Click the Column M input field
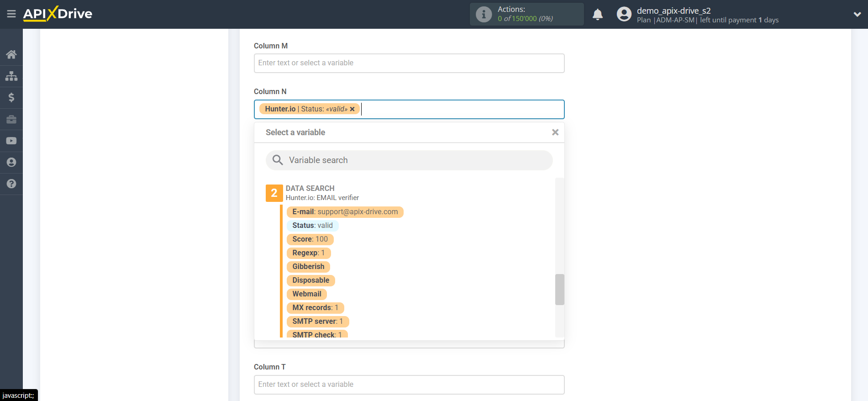 point(409,63)
